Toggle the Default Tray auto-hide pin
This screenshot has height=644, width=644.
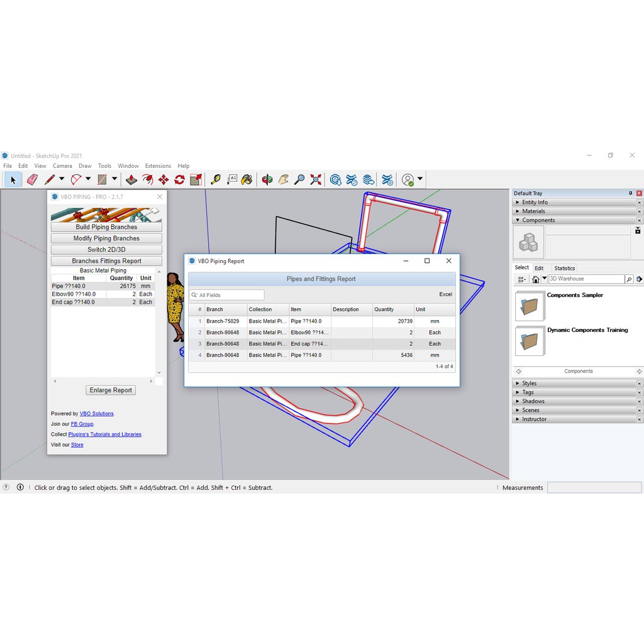[630, 193]
